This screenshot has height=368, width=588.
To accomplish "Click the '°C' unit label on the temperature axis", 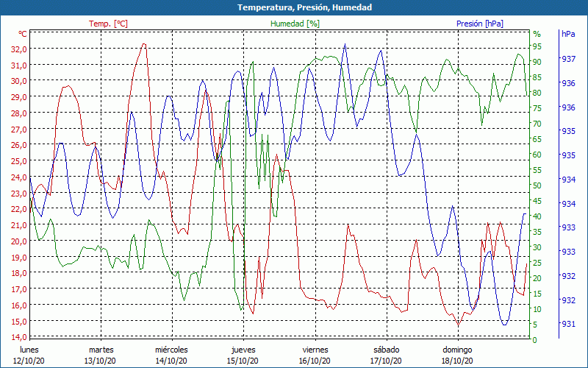I will [x=23, y=34].
